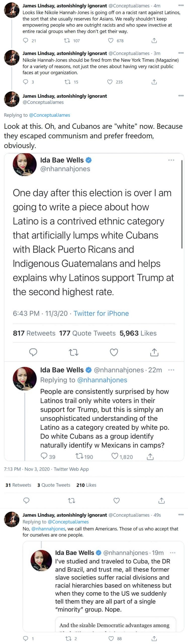Reply to the last tweet with 1 reply

(x=26, y=638)
